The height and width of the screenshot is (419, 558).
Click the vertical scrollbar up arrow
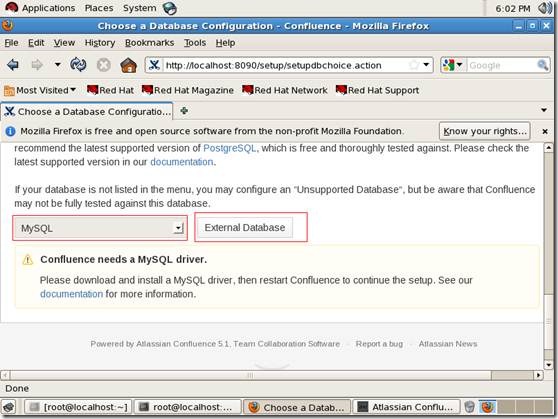pos(548,147)
